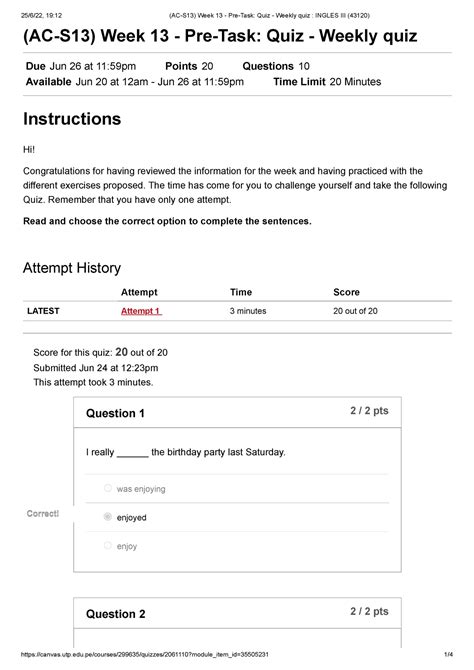Click the 1/4 page number indicator
The image size is (474, 670).
click(x=448, y=654)
